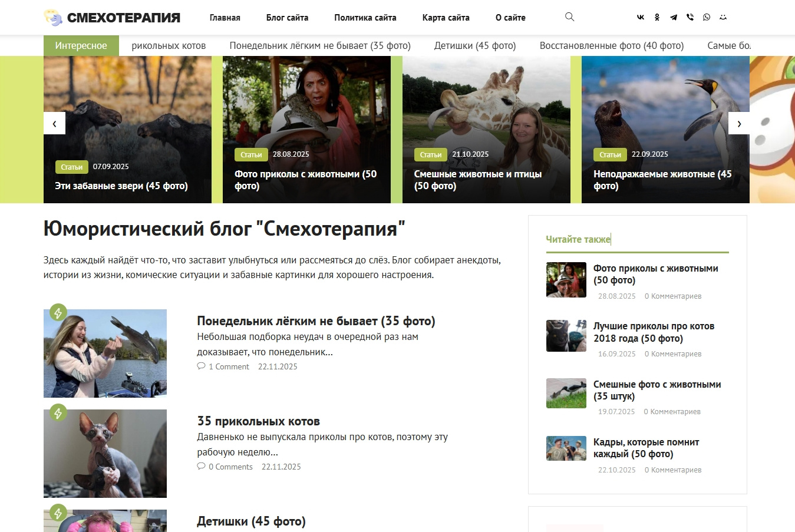795x532 pixels.
Task: Click heading Юмористический блог "Смехотерапия"
Action: (225, 229)
